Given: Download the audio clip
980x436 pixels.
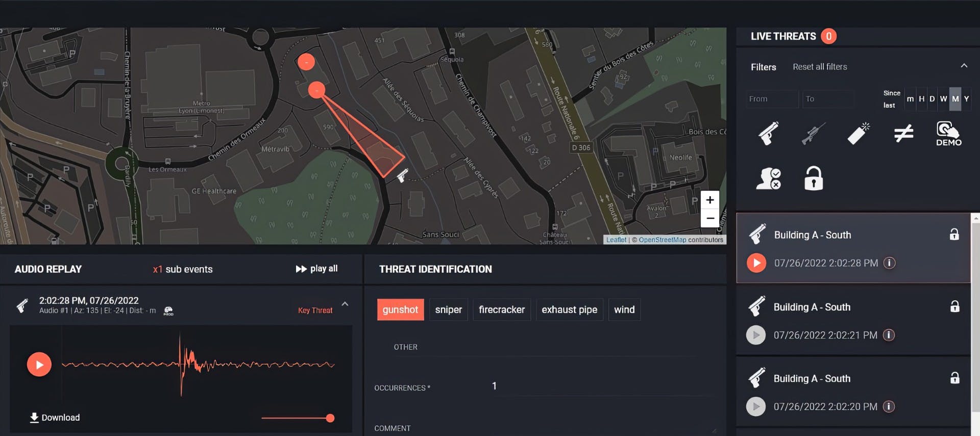Looking at the screenshot, I should (55, 418).
